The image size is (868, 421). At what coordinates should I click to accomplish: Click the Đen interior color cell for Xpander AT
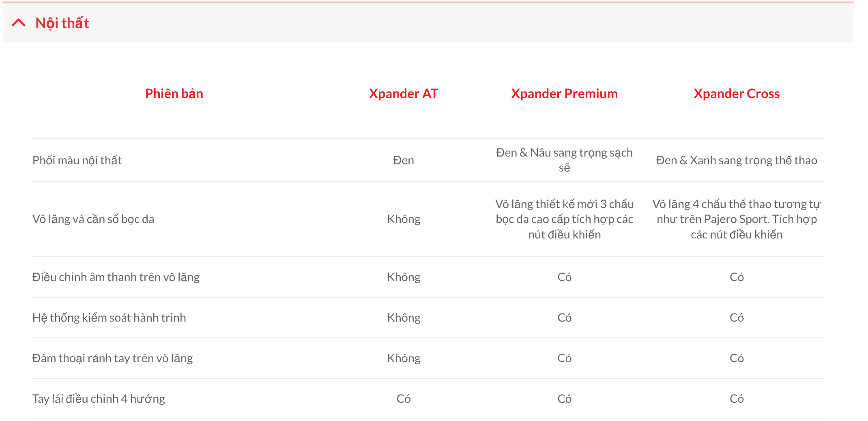[x=404, y=160]
